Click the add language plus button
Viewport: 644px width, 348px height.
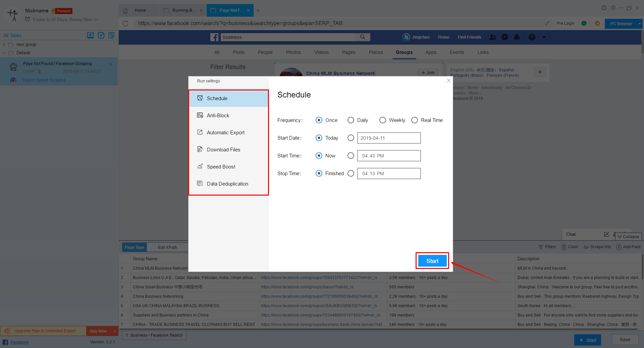click(x=540, y=72)
